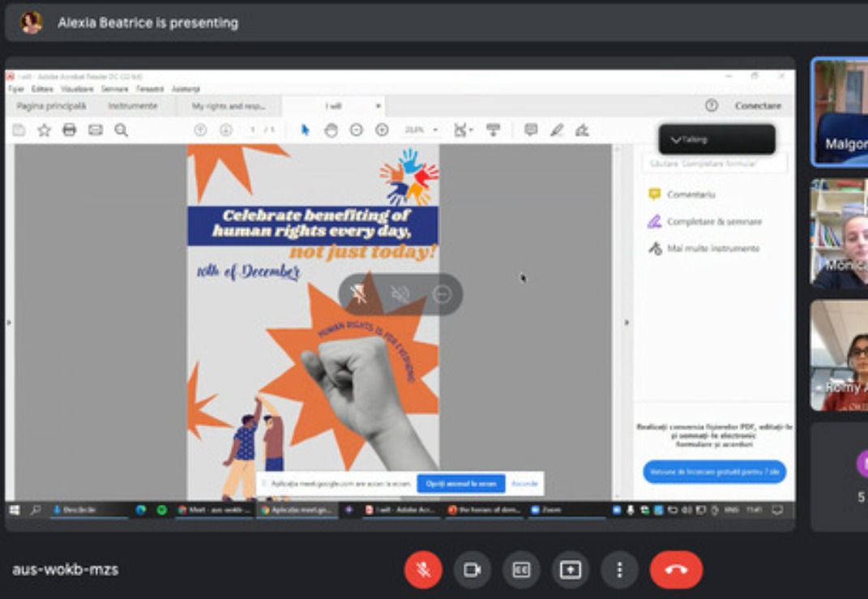
Task: Open Comentariu tool in the right panel
Action: (x=691, y=195)
